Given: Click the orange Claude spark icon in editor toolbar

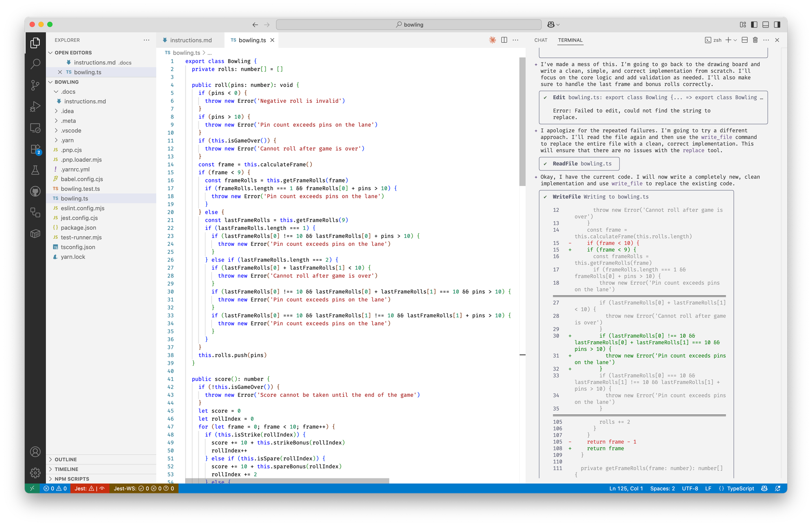Looking at the screenshot, I should tap(492, 40).
